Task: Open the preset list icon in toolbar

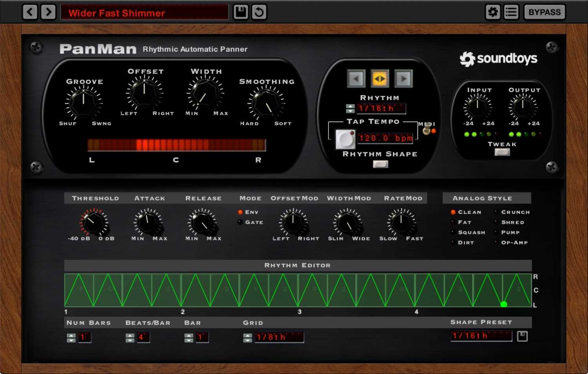Action: pos(511,12)
